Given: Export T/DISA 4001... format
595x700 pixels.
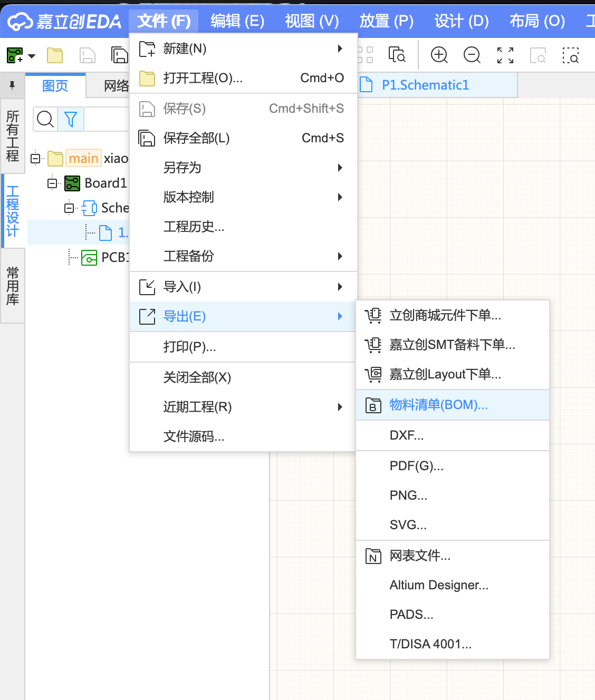Looking at the screenshot, I should (x=453, y=644).
